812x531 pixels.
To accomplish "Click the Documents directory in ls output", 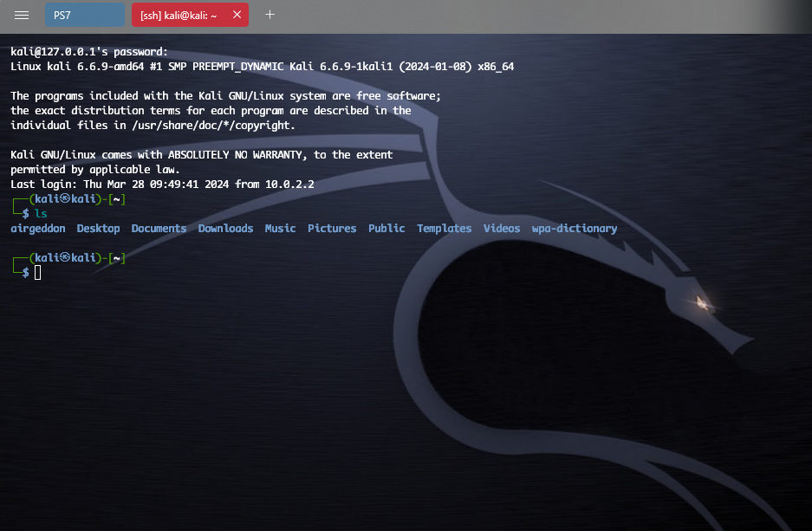I will pyautogui.click(x=159, y=228).
